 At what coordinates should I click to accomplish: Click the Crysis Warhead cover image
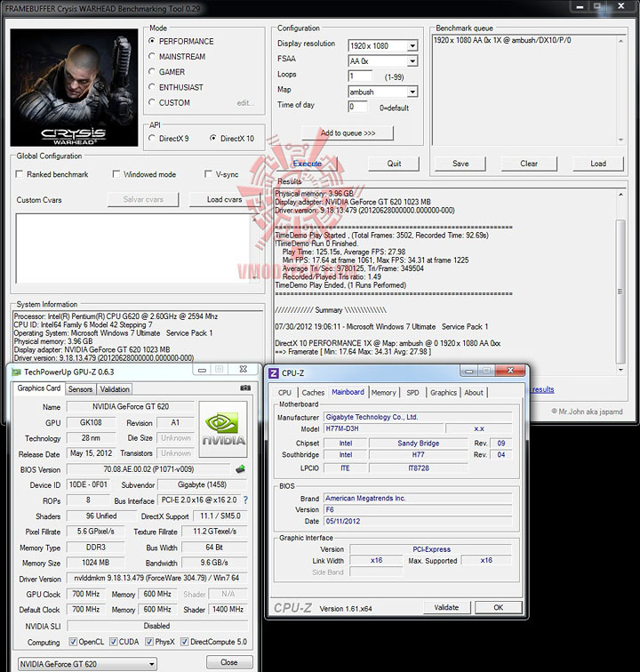point(74,88)
